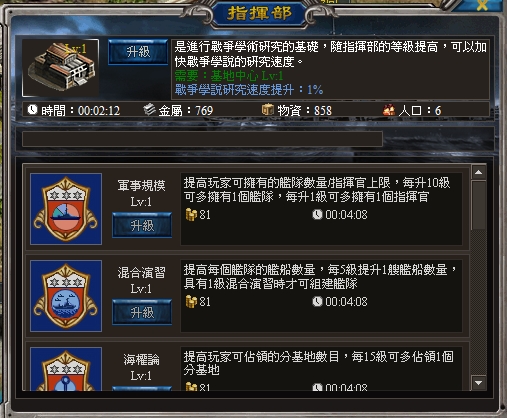Click the scrollbar down arrow

click(479, 383)
